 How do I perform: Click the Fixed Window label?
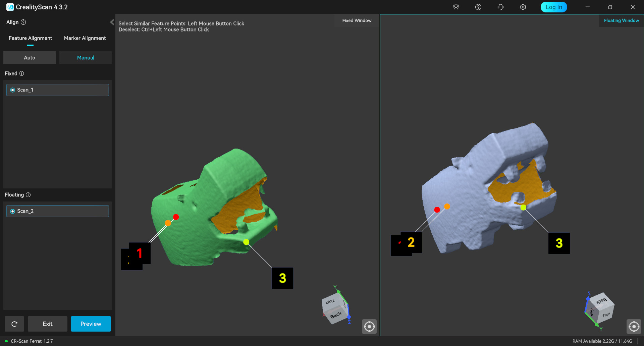357,20
